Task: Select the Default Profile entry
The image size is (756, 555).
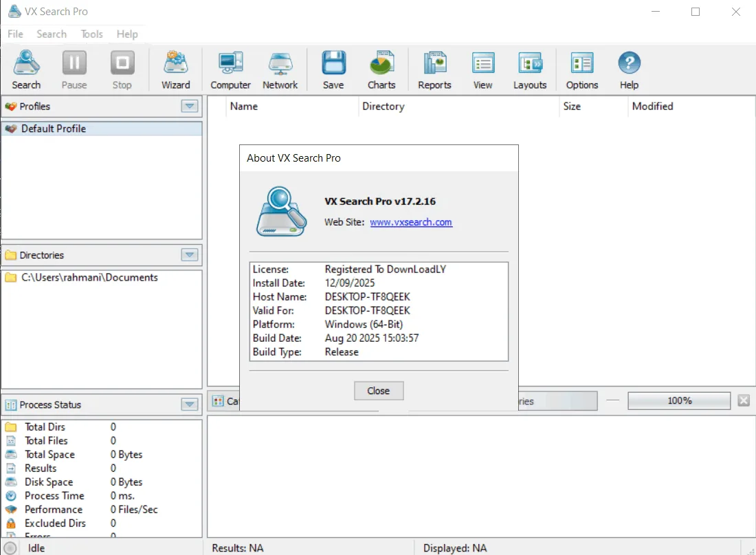Action: pyautogui.click(x=101, y=129)
